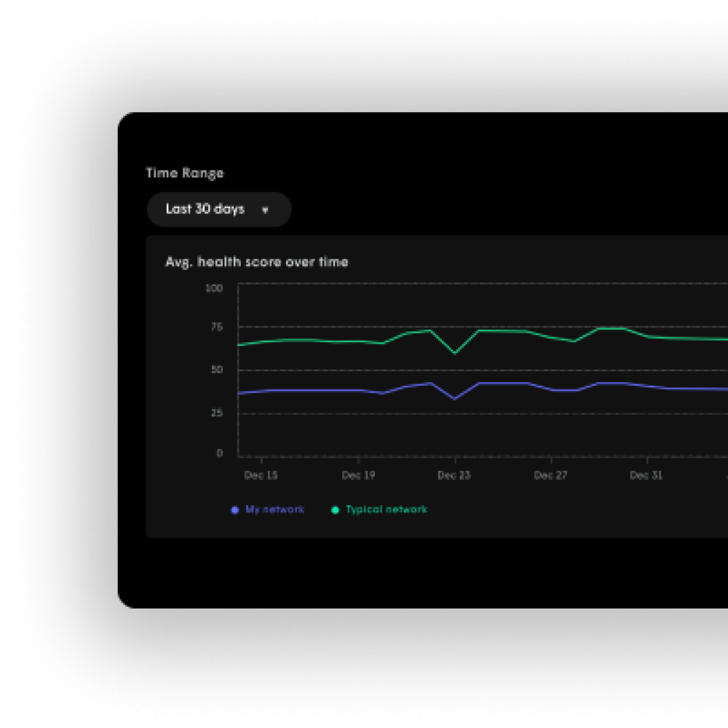Click purple line's dip at Dec 23

pyautogui.click(x=455, y=398)
